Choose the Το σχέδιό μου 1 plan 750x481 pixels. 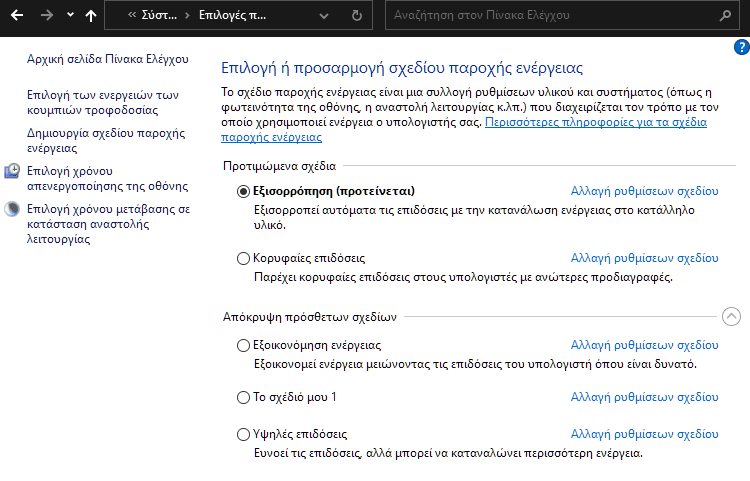click(243, 398)
